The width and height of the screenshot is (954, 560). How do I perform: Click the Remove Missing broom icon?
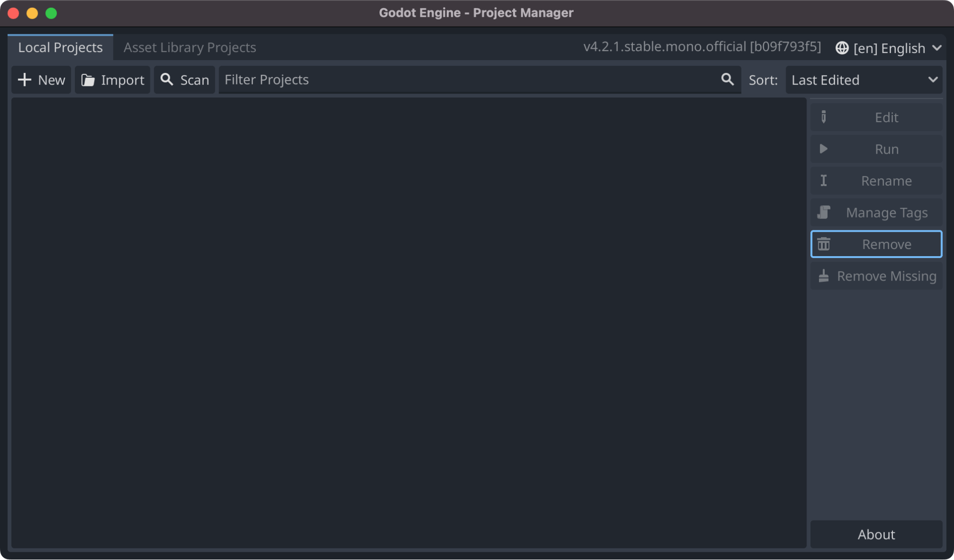click(823, 276)
